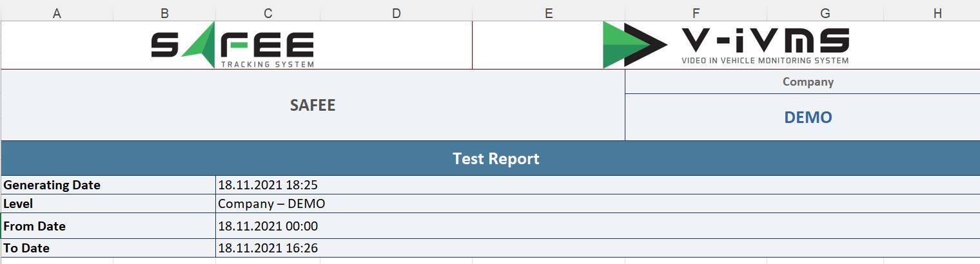Select column G header
This screenshot has width=980, height=264.
[x=825, y=14]
